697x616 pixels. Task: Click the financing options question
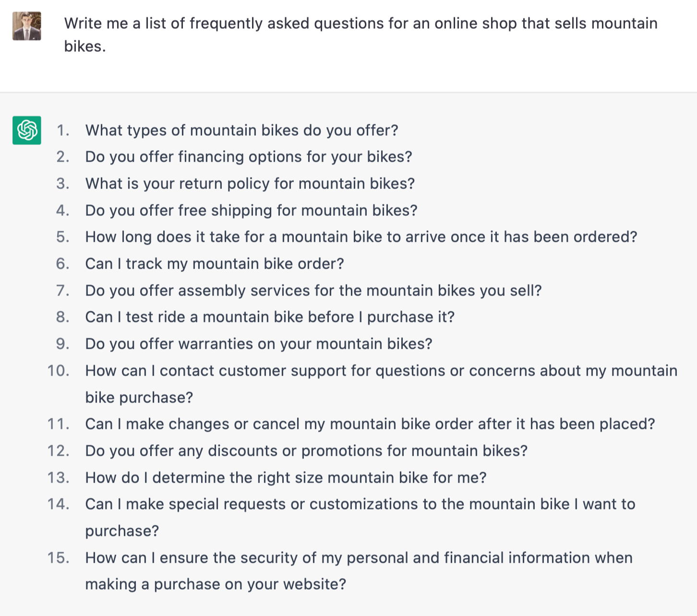pos(248,157)
